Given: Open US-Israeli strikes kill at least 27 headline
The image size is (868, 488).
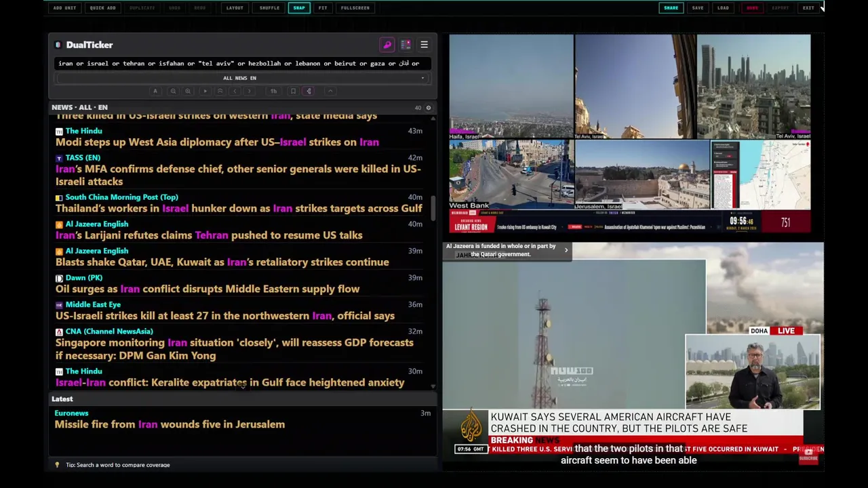Looking at the screenshot, I should tap(225, 316).
